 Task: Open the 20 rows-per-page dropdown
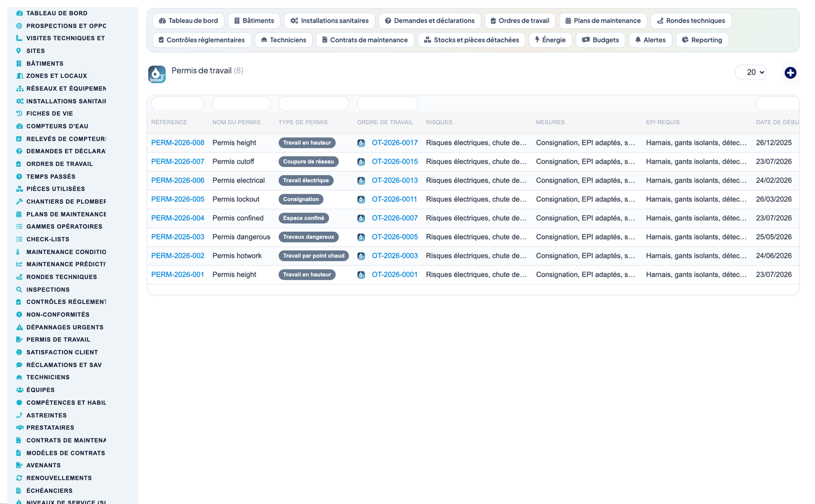tap(751, 72)
